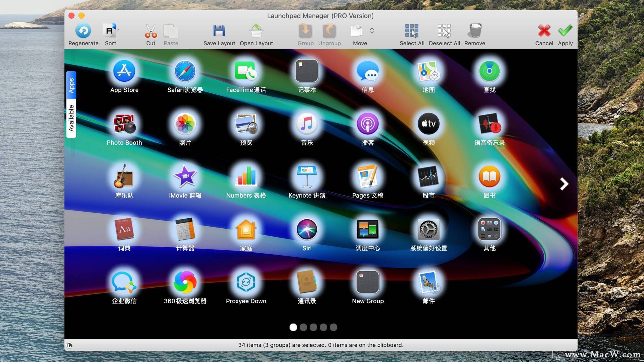Select the 企业微信 icon
This screenshot has height=362, width=644.
point(124,282)
